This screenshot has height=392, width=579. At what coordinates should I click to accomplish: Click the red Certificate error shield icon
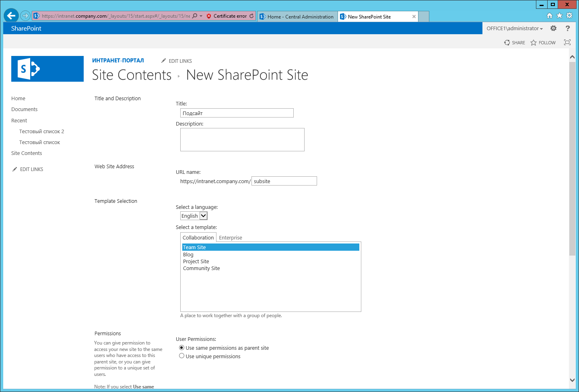[x=209, y=16]
